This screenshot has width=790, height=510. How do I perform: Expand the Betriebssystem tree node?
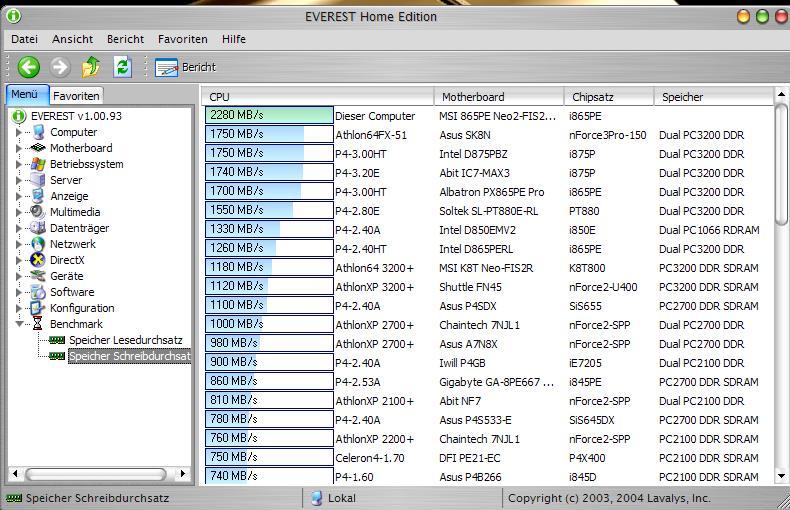(x=19, y=164)
